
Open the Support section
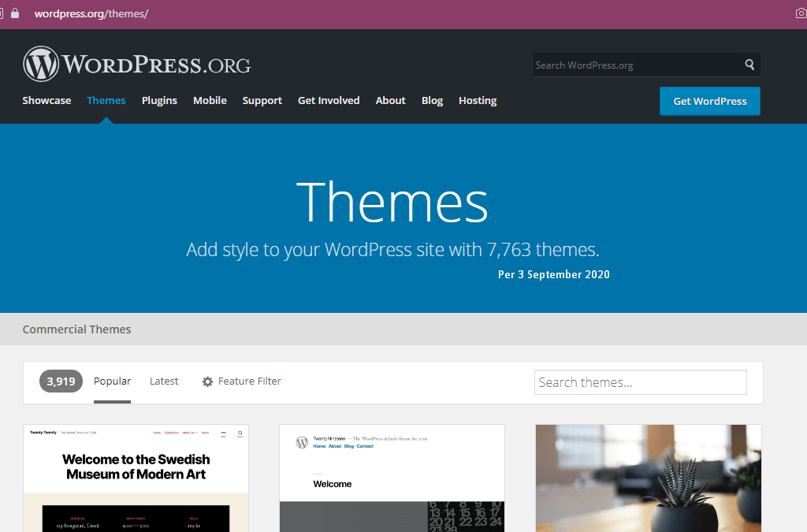tap(262, 100)
